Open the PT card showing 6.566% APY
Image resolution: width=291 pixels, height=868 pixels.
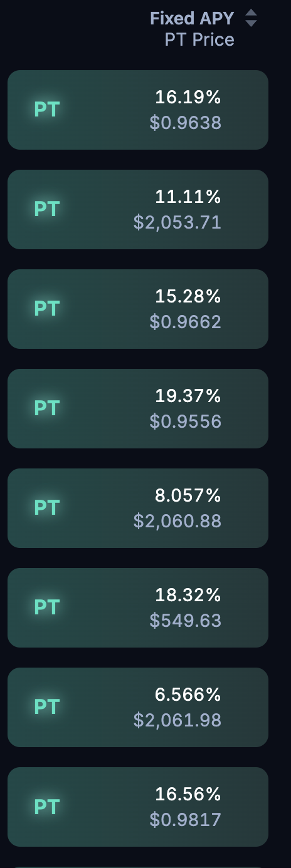pos(138,707)
